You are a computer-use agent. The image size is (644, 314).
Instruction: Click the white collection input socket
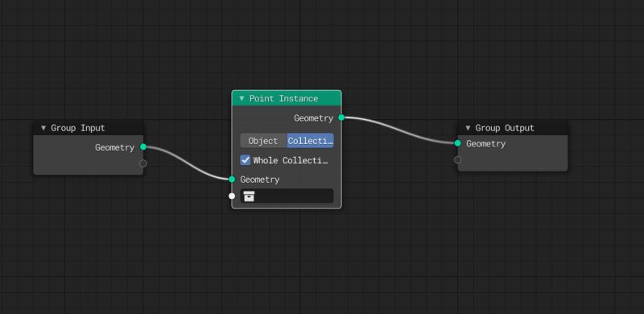click(x=232, y=196)
